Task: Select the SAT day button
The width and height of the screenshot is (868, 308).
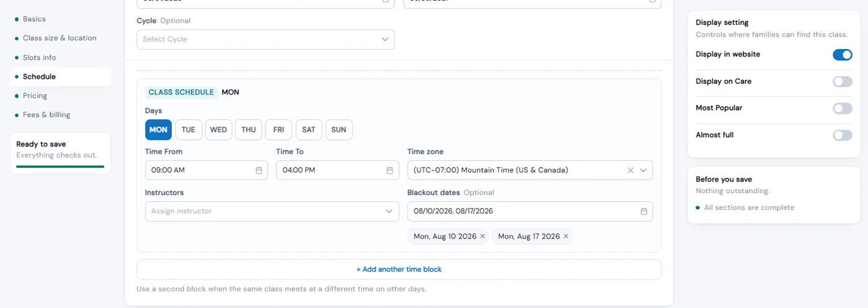Action: tap(309, 130)
